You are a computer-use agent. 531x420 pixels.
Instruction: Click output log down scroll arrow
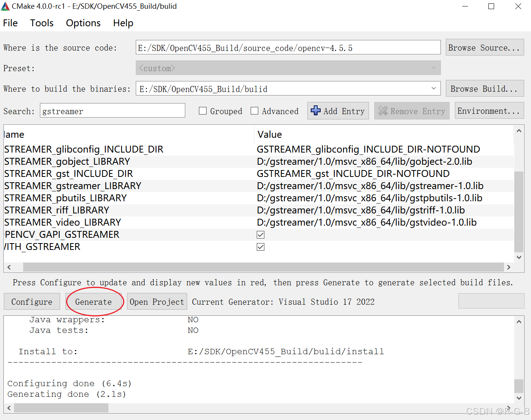tap(519, 398)
